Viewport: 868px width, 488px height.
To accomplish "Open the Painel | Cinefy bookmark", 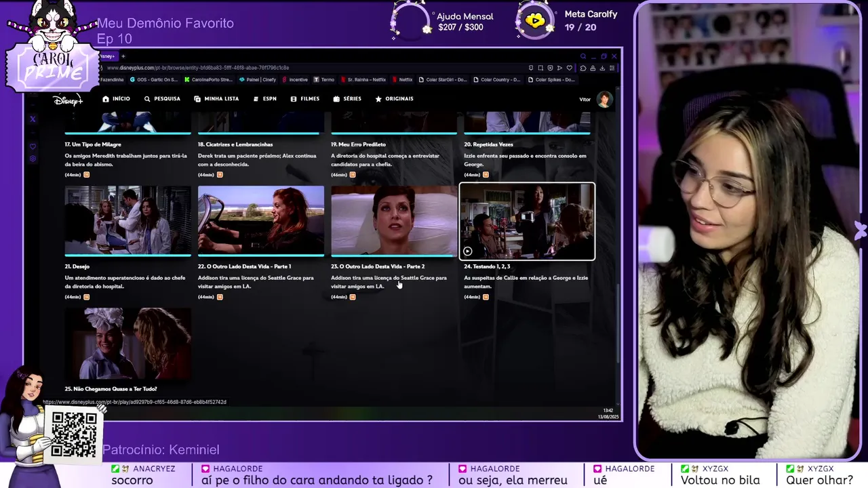I will 258,80.
